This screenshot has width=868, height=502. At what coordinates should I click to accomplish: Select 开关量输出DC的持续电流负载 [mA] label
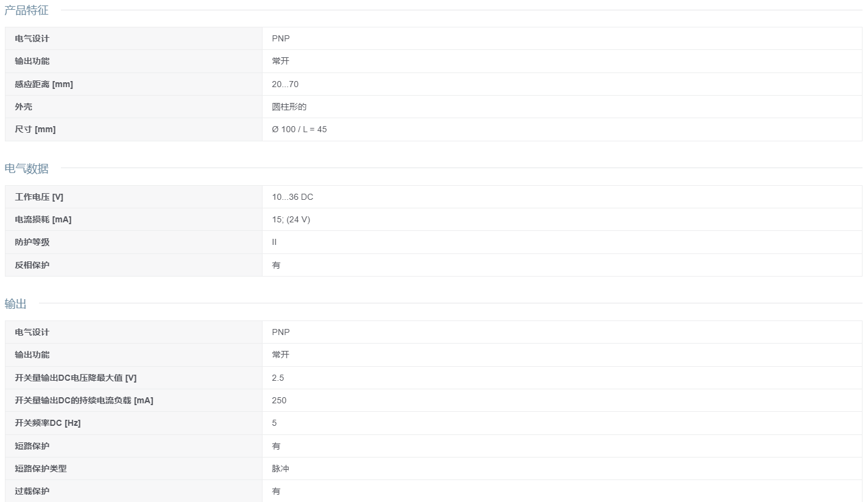tap(84, 400)
